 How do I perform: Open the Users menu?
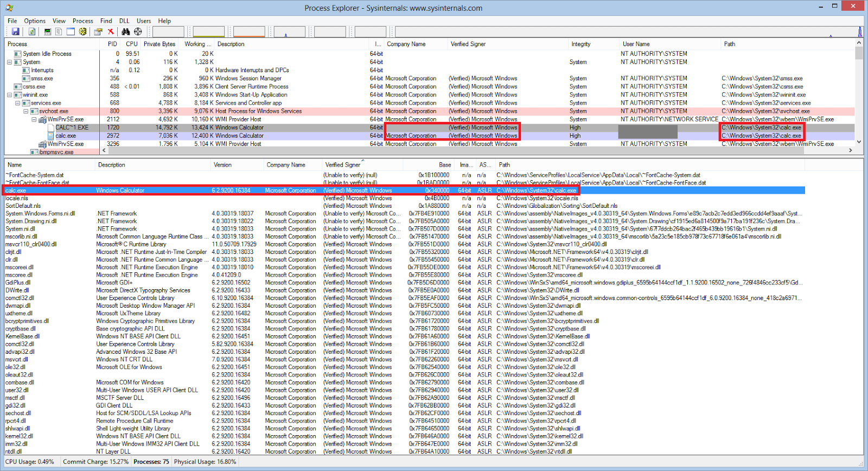[144, 21]
